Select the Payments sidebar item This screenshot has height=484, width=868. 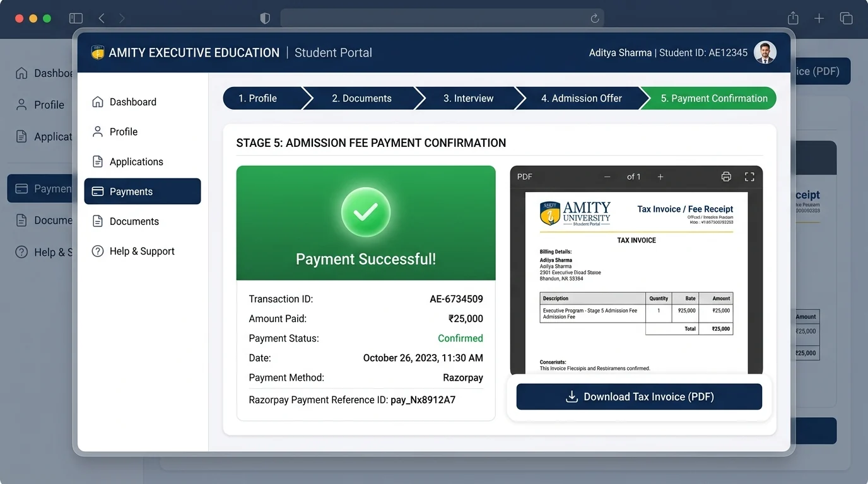coord(143,192)
